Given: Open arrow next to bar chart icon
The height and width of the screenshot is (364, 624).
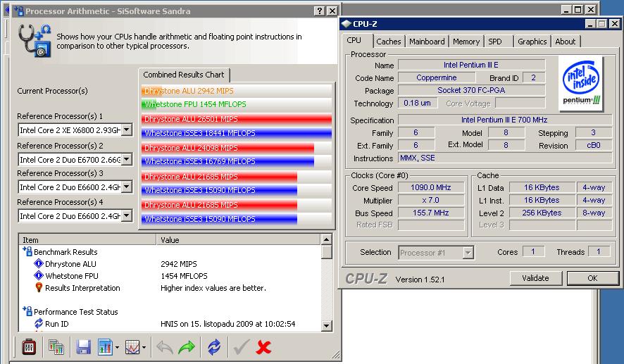Looking at the screenshot, I should click(x=117, y=346).
